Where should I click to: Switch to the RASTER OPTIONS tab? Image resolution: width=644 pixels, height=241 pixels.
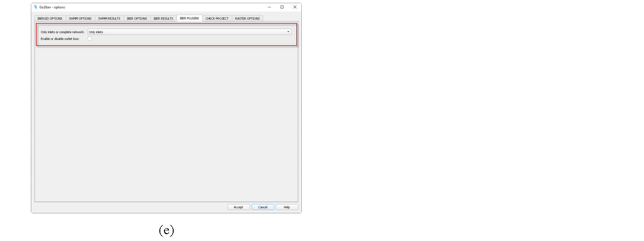pos(247,18)
